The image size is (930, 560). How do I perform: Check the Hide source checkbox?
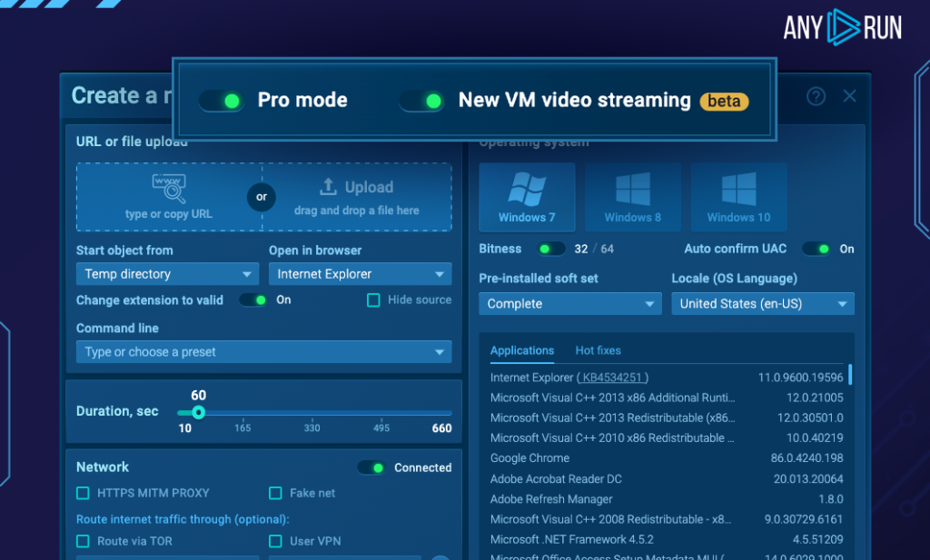pos(373,300)
